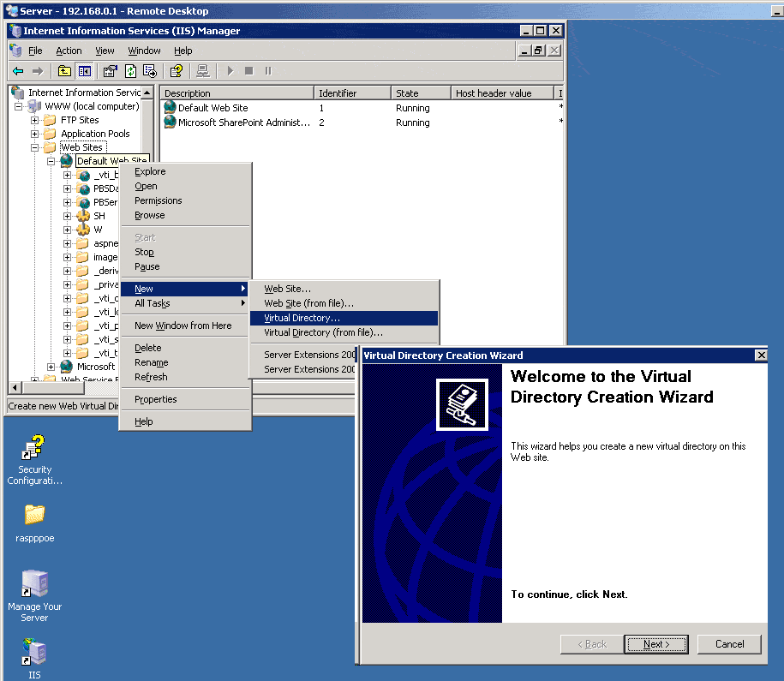This screenshot has height=681, width=784.
Task: Collapse WWW (local computer) node
Action: (19, 106)
